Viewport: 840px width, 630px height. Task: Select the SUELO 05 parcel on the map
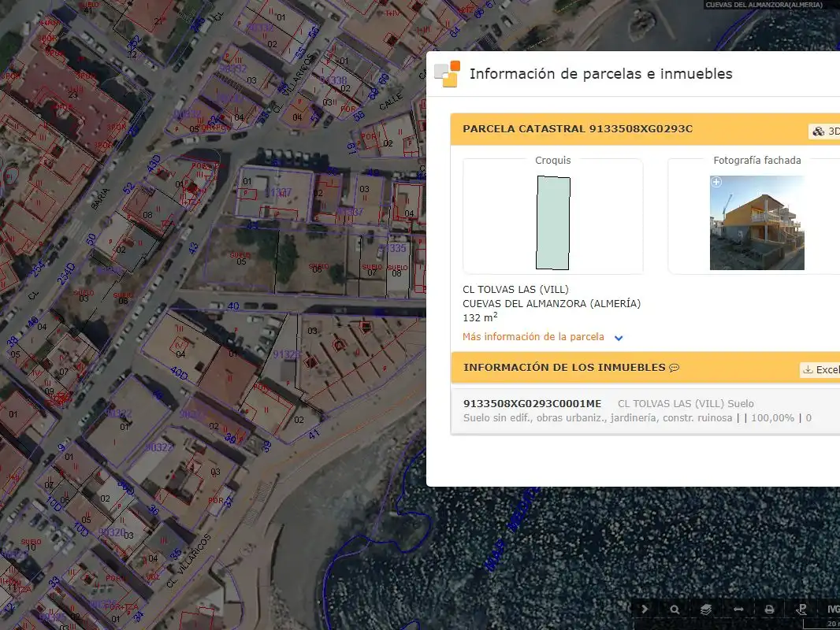pyautogui.click(x=240, y=258)
